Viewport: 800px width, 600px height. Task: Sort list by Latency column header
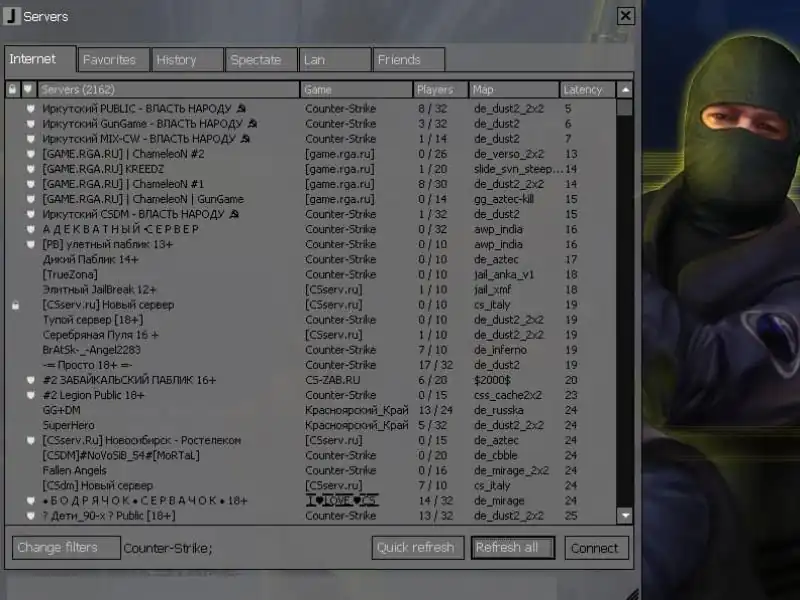[x=587, y=89]
